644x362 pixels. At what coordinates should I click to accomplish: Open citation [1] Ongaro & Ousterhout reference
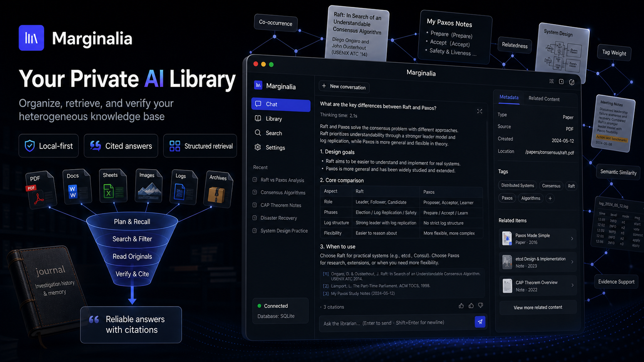402,276
